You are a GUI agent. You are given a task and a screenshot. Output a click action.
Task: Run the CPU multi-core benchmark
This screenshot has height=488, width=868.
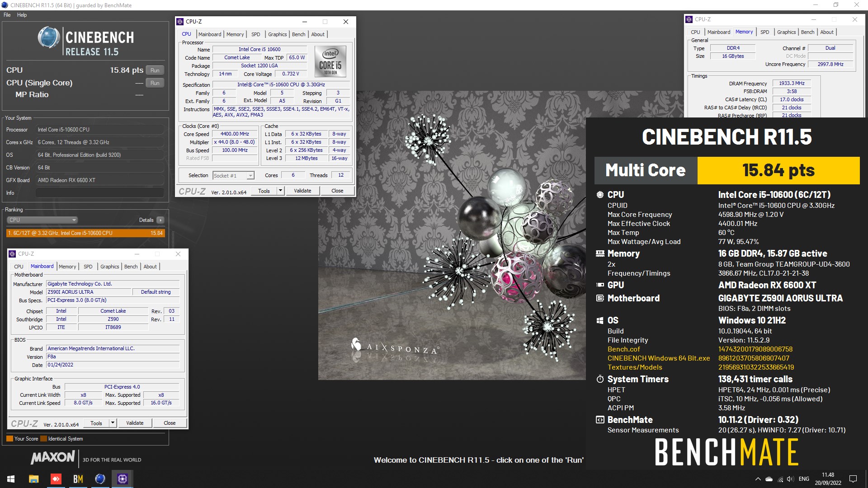(x=155, y=70)
